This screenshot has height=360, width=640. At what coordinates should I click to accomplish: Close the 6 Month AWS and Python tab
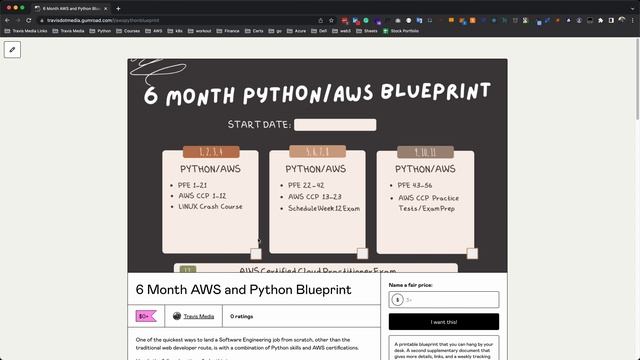(x=105, y=8)
